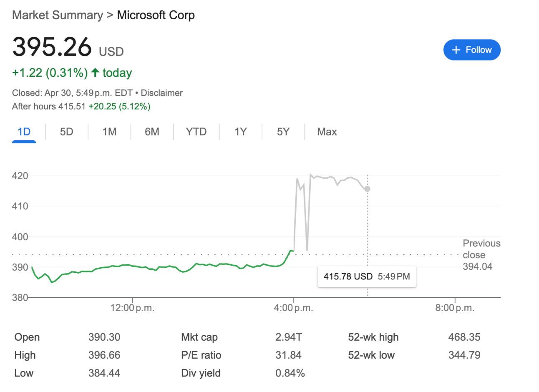Screen dimensions: 539x392
Task: Select the 1D time range tab
Action: 24,132
